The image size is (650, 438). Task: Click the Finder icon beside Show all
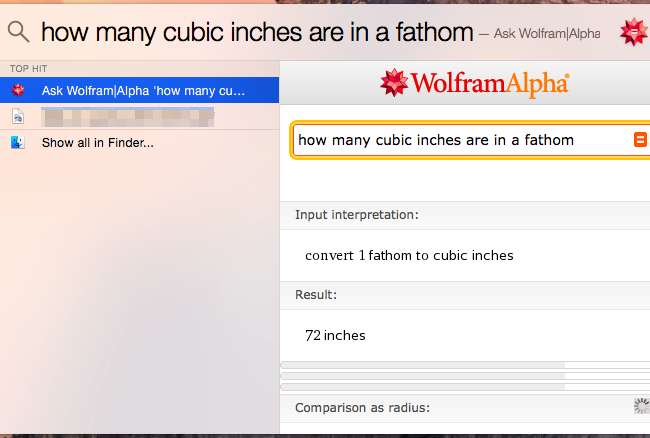pos(18,143)
